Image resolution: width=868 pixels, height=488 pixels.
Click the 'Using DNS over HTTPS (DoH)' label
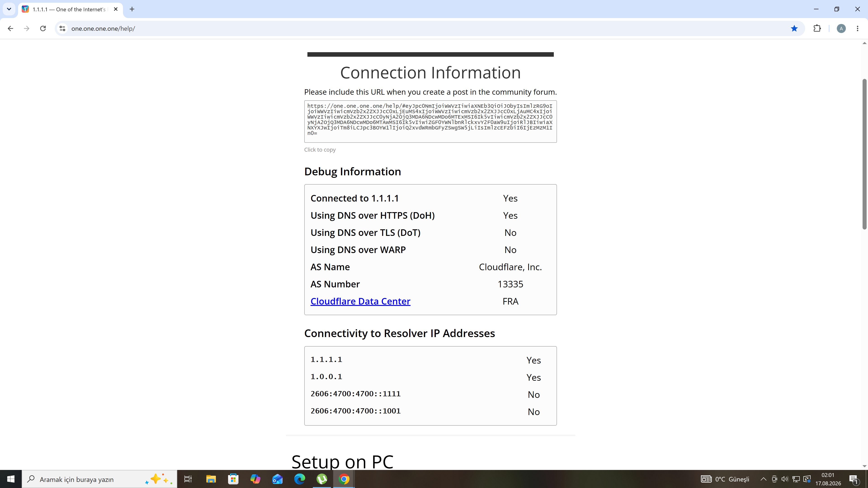coord(372,216)
